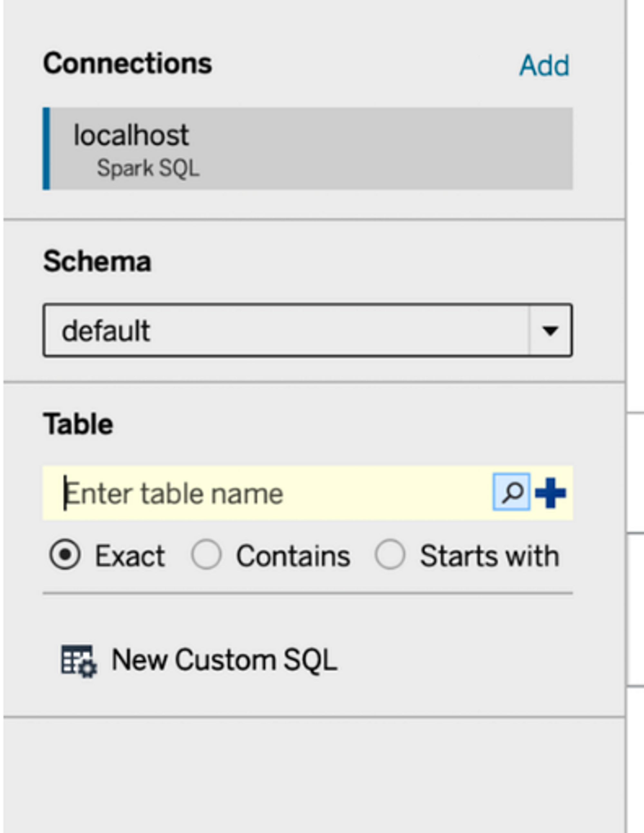The width and height of the screenshot is (644, 833).
Task: Click the Contains label text
Action: coord(293,556)
